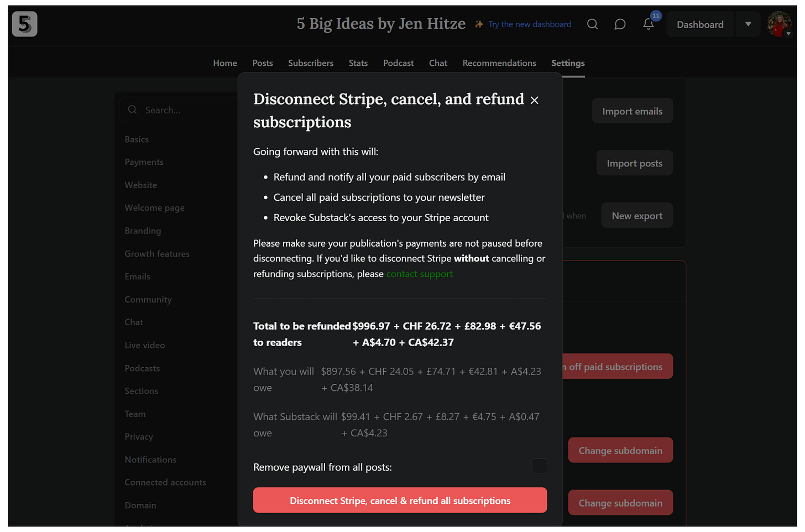
Task: Open Payments in settings sidebar
Action: click(144, 162)
